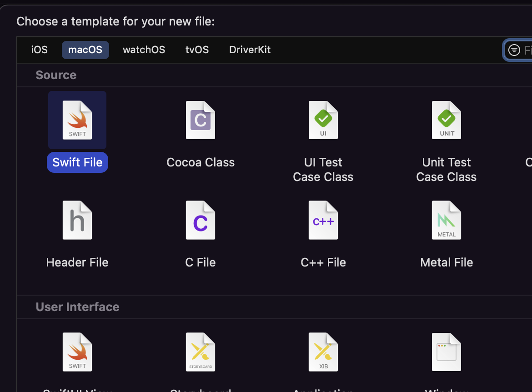The image size is (532, 392).
Task: Select the Unit Test Case Class icon
Action: [x=447, y=120]
